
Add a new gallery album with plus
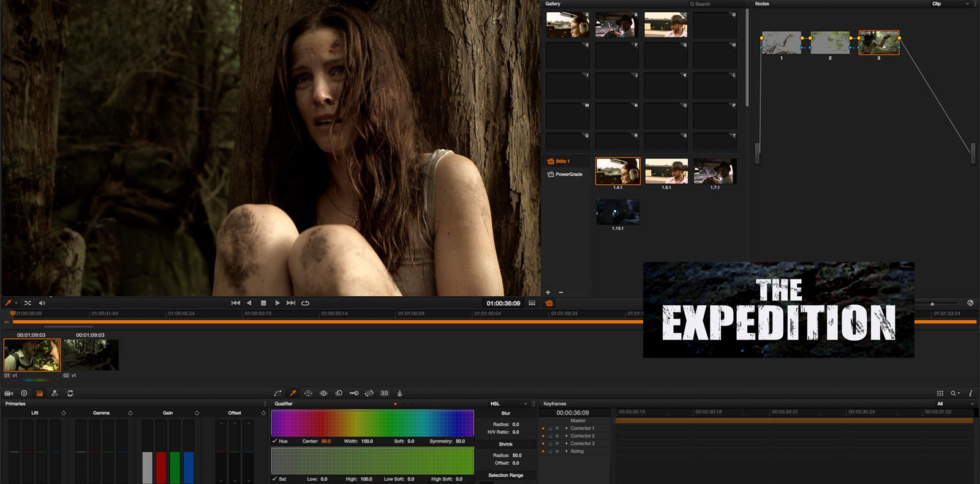point(548,292)
